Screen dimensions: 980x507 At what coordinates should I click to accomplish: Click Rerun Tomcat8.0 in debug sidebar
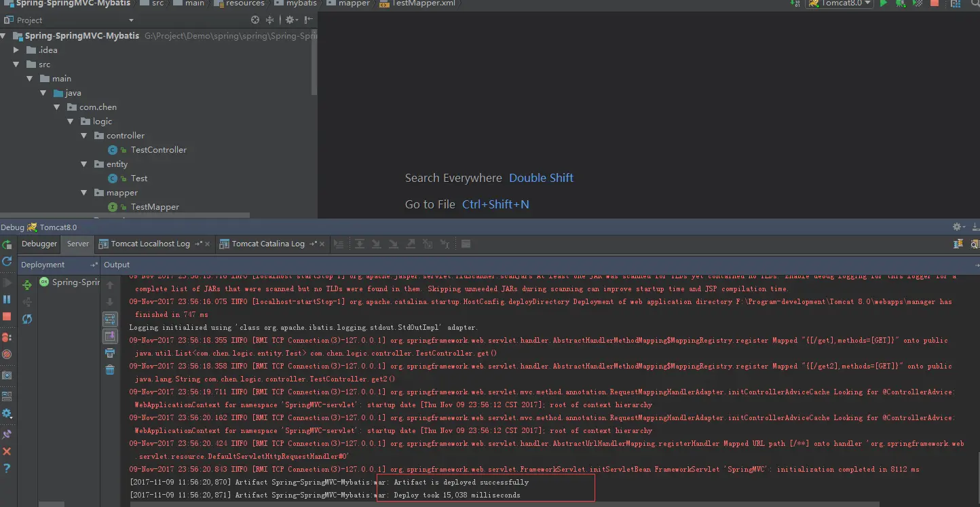pyautogui.click(x=7, y=245)
